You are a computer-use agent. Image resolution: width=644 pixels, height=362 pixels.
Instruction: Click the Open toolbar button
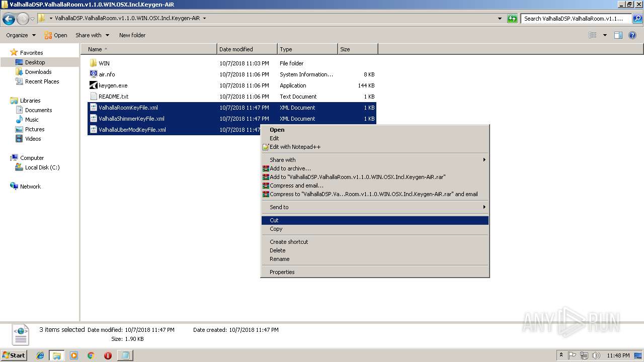pyautogui.click(x=55, y=35)
